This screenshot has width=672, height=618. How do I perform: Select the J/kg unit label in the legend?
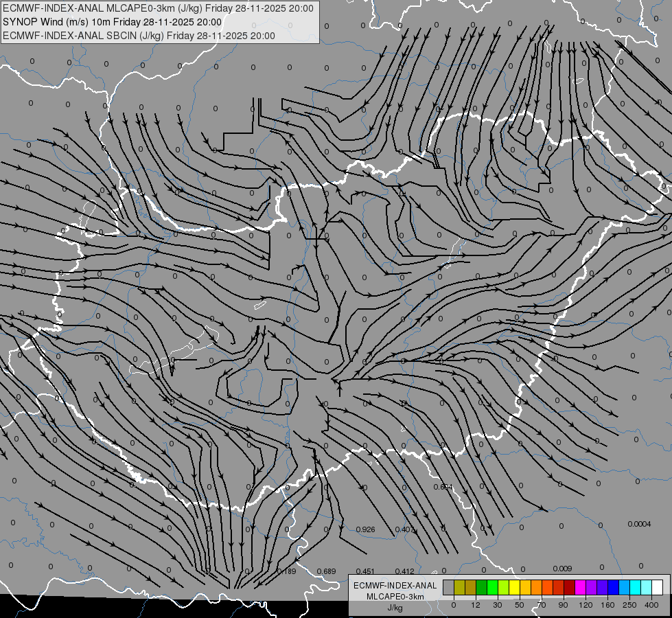tap(395, 608)
